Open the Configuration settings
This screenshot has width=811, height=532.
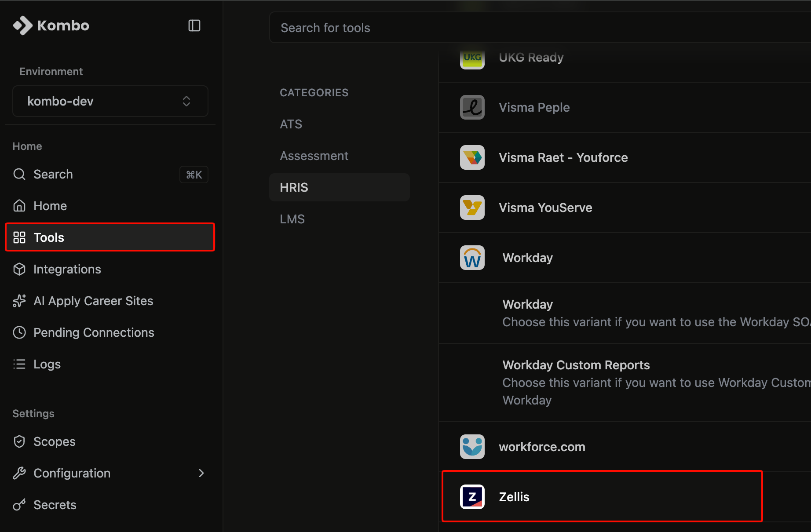click(110, 473)
